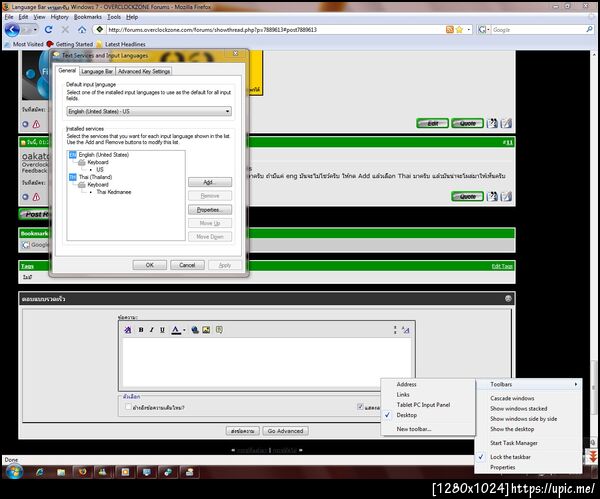
Task: Click Go Advanced button
Action: tap(285, 431)
